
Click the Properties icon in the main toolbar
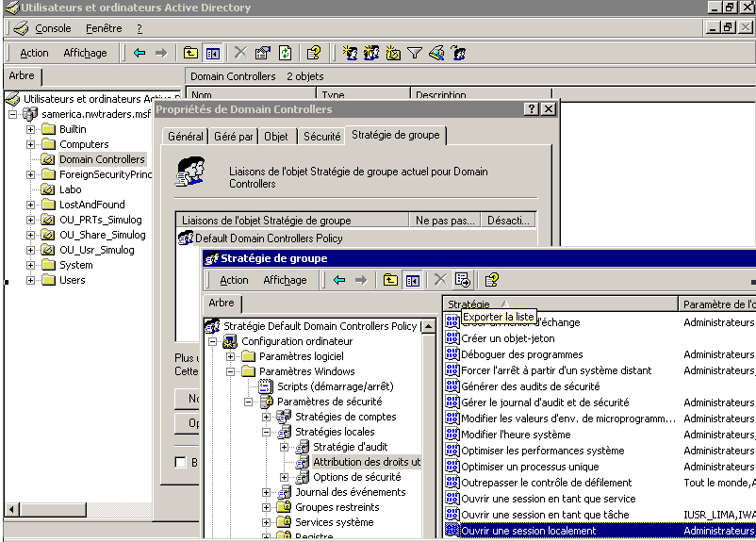262,53
